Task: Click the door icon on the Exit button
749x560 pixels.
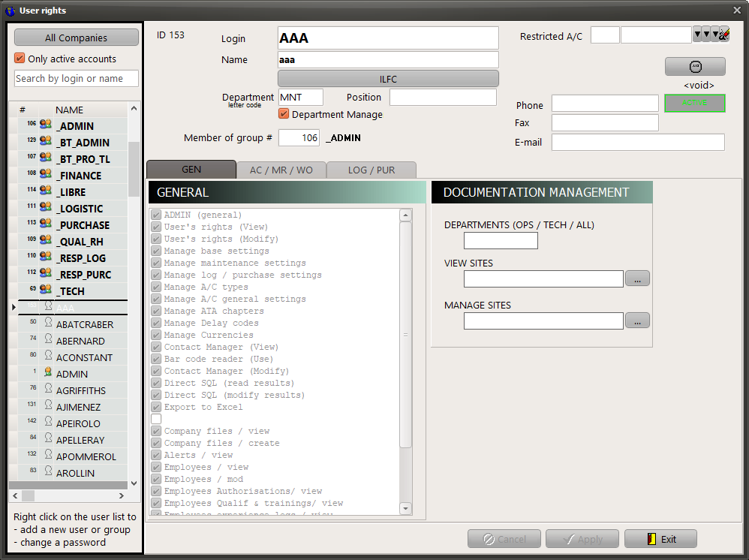Action: (x=651, y=539)
